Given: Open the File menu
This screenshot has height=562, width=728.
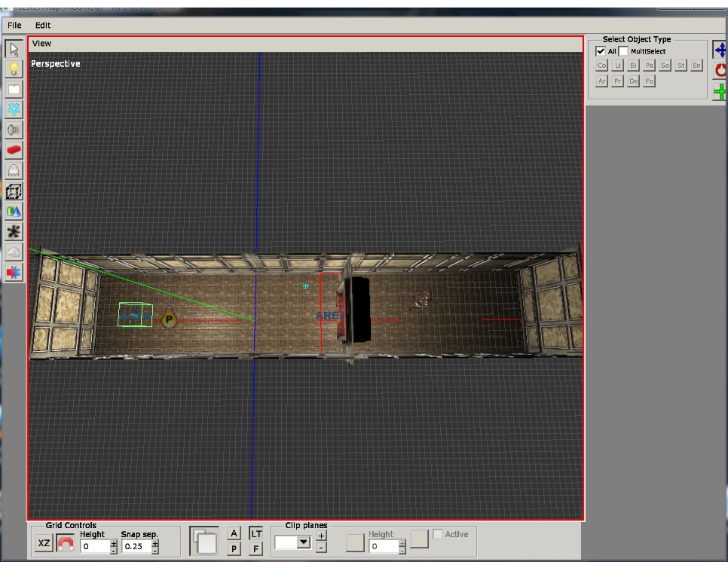Looking at the screenshot, I should coord(14,25).
